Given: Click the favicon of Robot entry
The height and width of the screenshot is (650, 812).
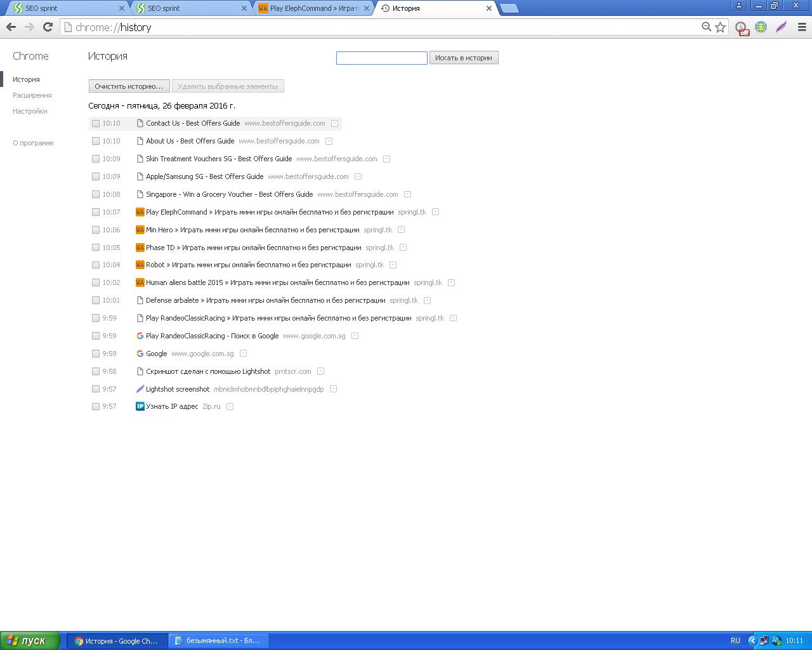Looking at the screenshot, I should pos(140,265).
